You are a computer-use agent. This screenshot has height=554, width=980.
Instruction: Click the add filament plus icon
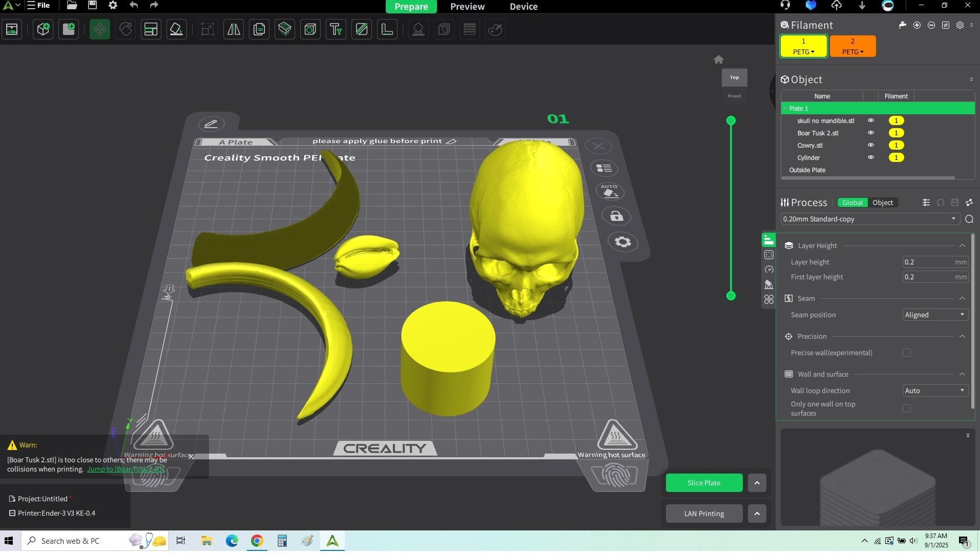pos(917,25)
